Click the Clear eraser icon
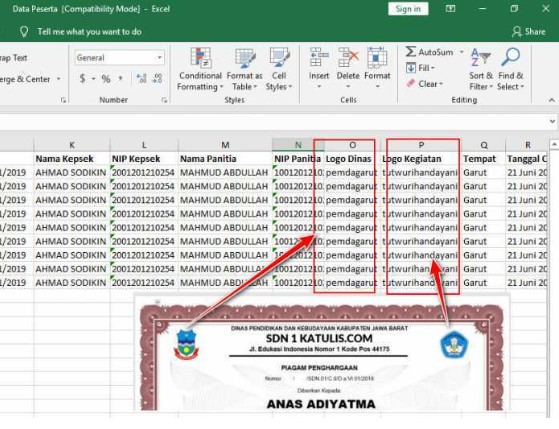The width and height of the screenshot is (559, 429). click(x=411, y=84)
